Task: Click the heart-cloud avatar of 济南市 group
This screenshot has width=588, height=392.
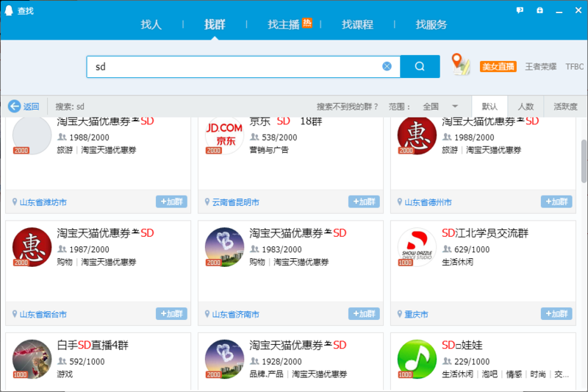Action: click(x=224, y=247)
